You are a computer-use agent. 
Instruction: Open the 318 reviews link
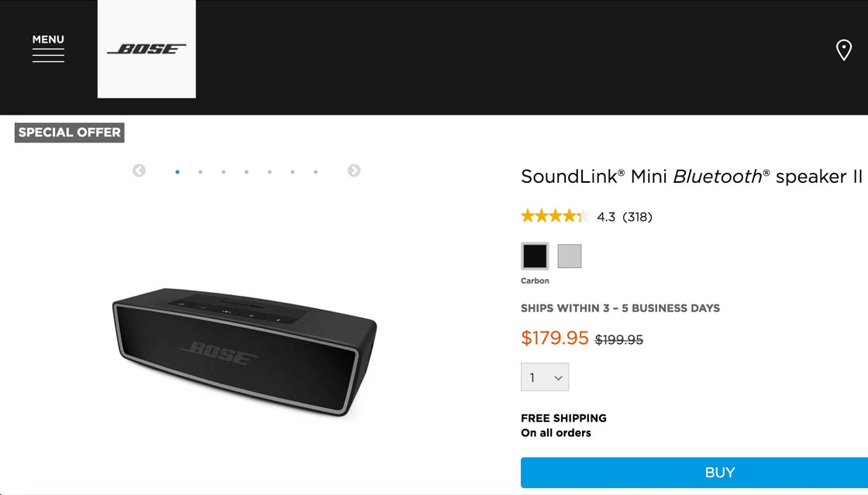(x=637, y=217)
